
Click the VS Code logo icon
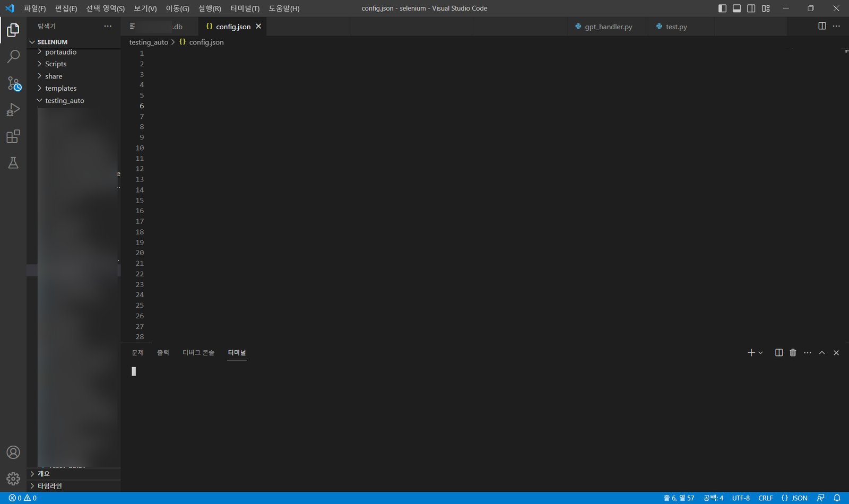[10, 8]
